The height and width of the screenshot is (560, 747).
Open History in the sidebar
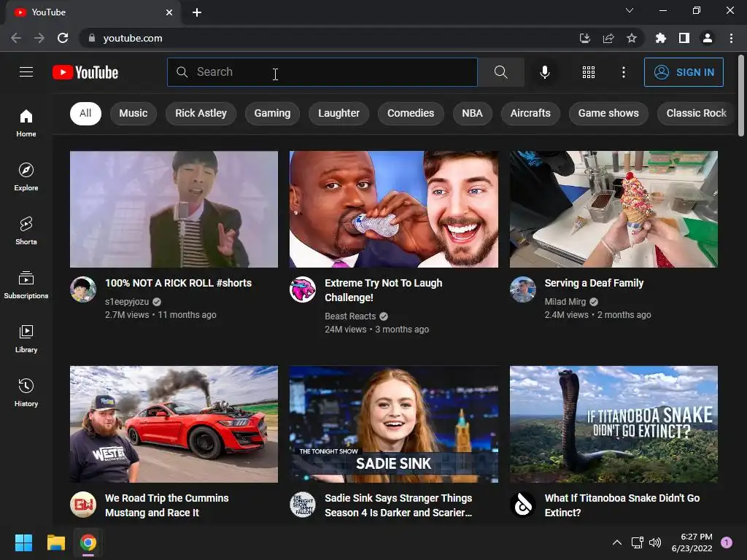point(26,392)
